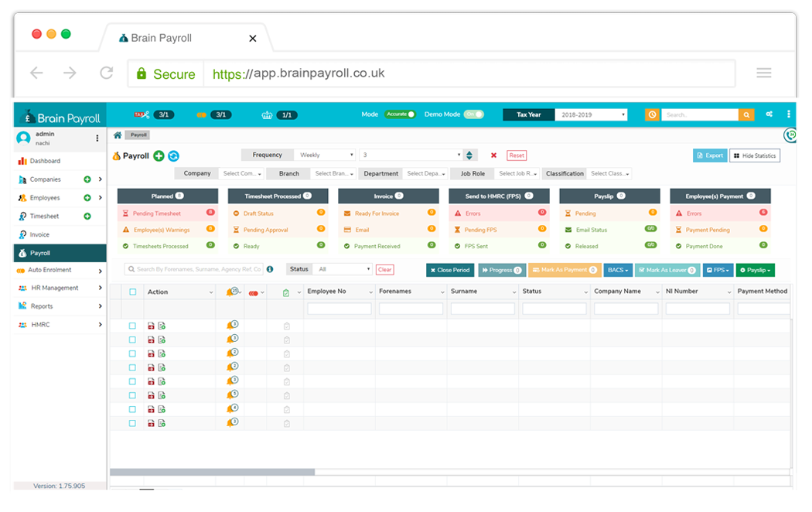Image resolution: width=812 pixels, height=512 pixels.
Task: Click the coins indicator 3/1 in header
Action: [214, 115]
